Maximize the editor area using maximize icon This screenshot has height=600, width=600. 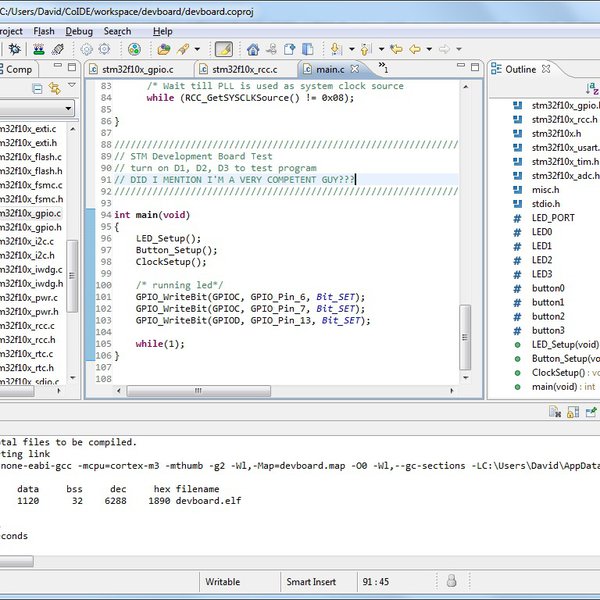pyautogui.click(x=474, y=69)
